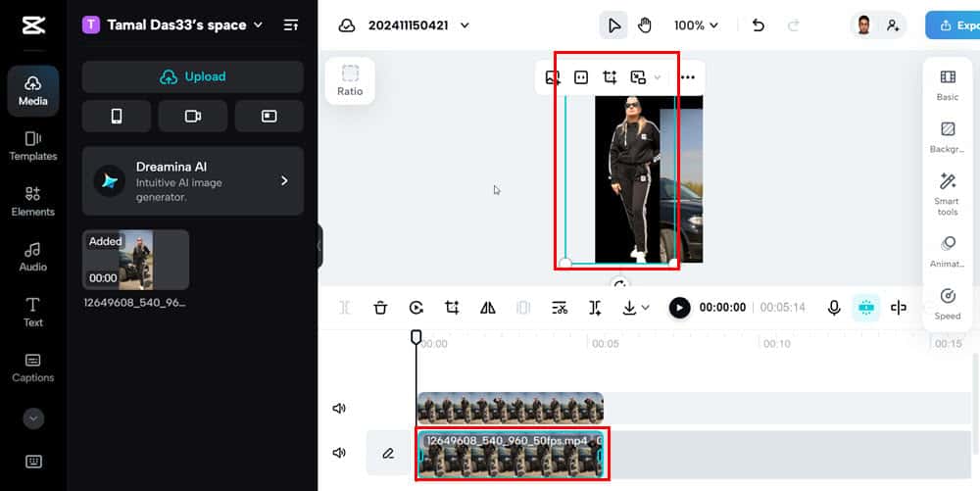
Task: Open the Media panel
Action: pyautogui.click(x=33, y=91)
